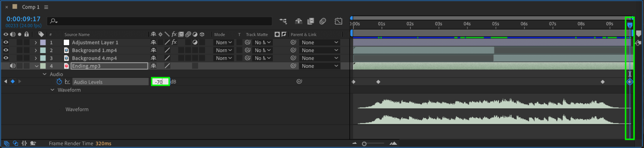Mute the Ending.mp3 audio speaker switch
This screenshot has width=644, height=148.
click(13, 66)
